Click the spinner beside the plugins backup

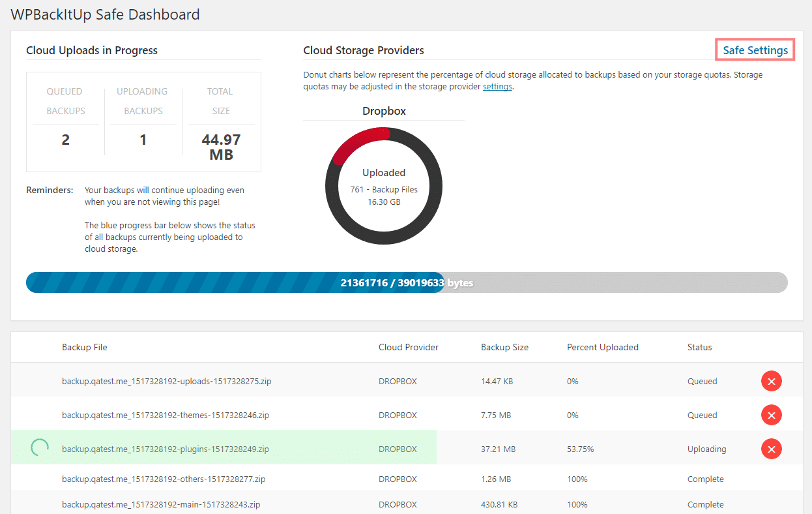(x=40, y=447)
